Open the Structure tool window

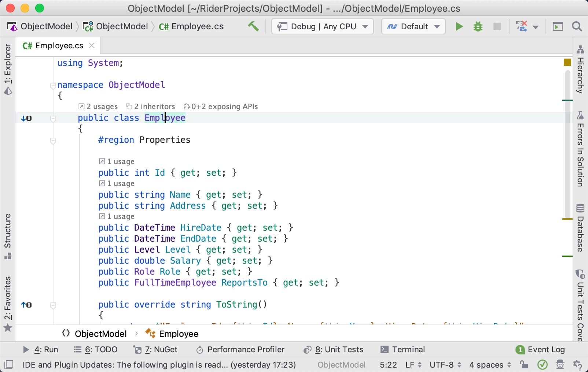[8, 237]
